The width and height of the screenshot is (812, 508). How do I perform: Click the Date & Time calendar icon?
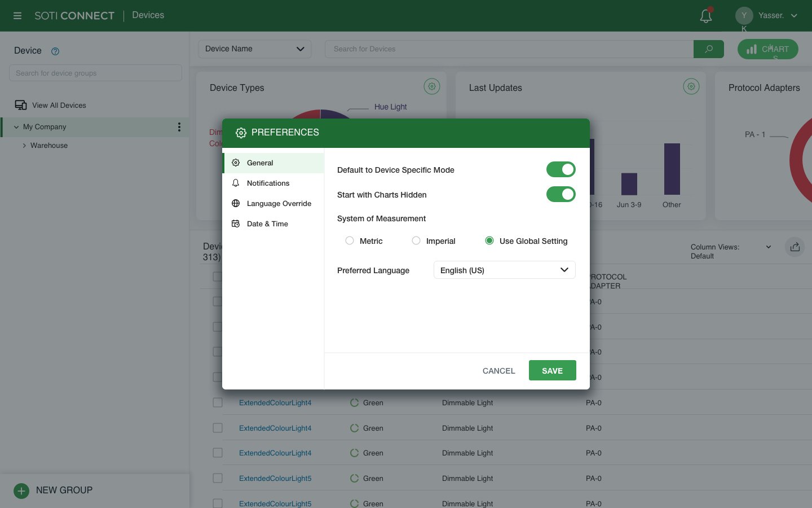click(236, 224)
